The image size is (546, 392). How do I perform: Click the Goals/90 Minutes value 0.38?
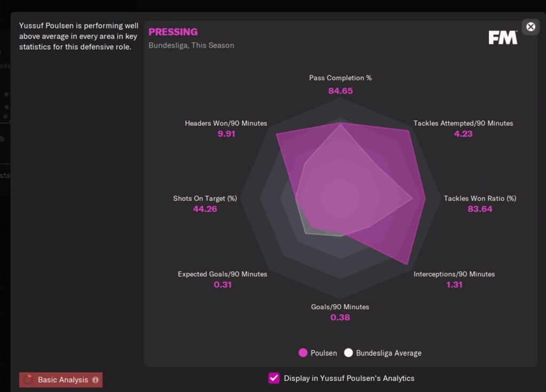pos(340,317)
